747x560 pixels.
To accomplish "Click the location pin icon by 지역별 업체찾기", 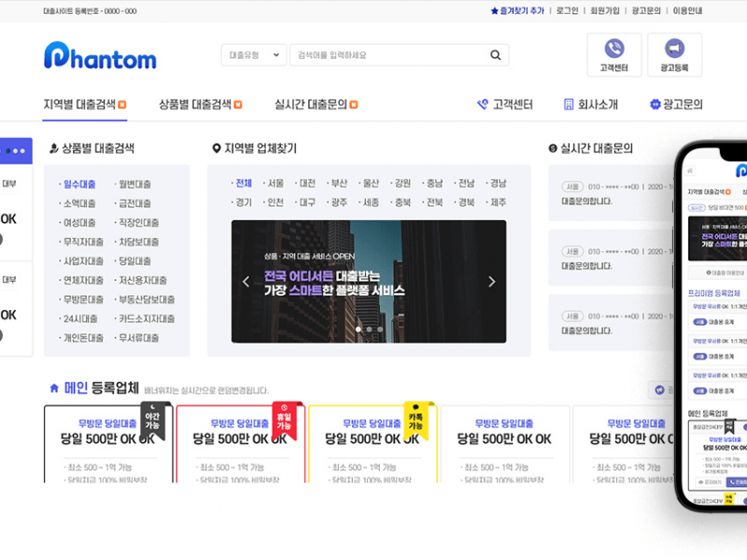I will coord(217,148).
